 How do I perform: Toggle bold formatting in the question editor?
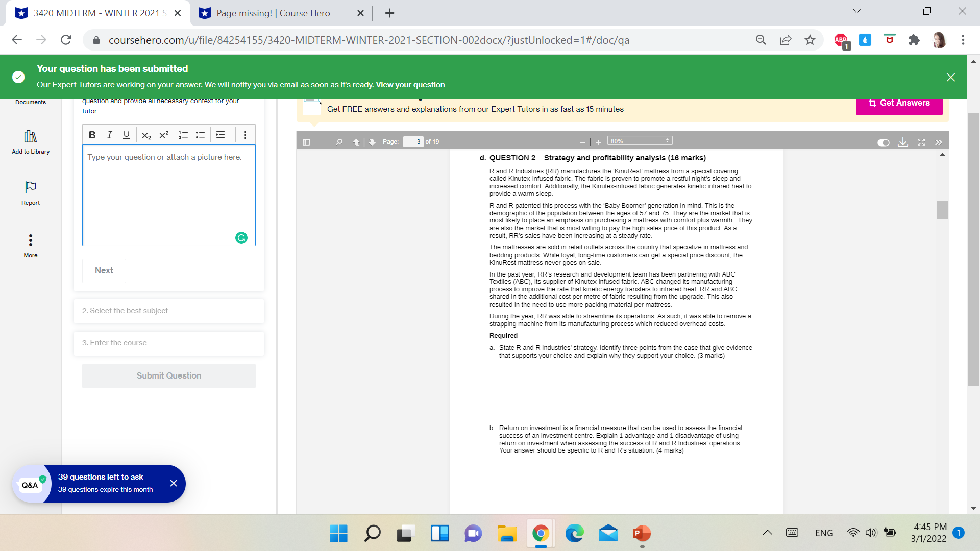click(x=92, y=135)
